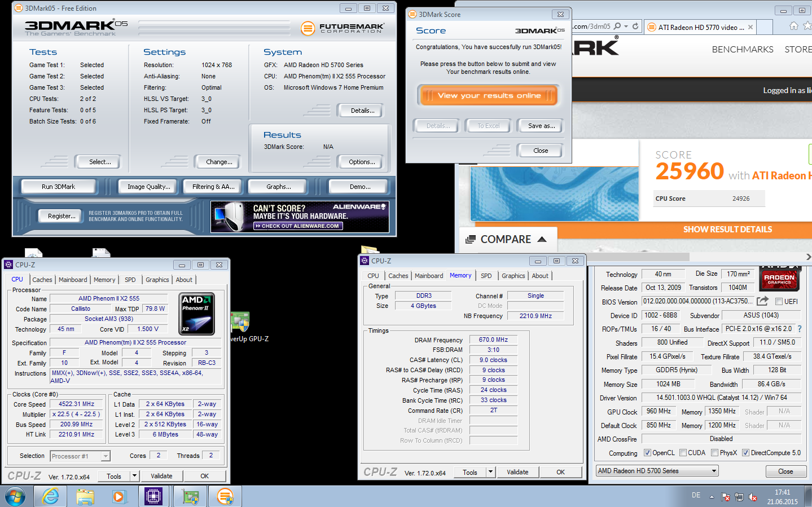The width and height of the screenshot is (812, 507).
Task: Click Change... button under Settings
Action: click(x=219, y=162)
